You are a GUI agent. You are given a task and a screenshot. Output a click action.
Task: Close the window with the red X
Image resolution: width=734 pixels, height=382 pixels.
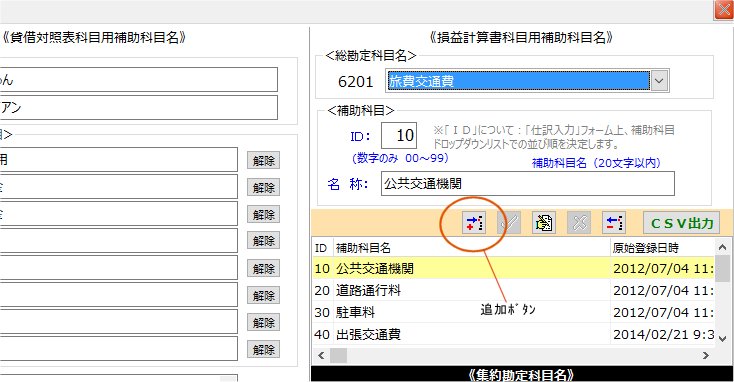click(x=724, y=10)
